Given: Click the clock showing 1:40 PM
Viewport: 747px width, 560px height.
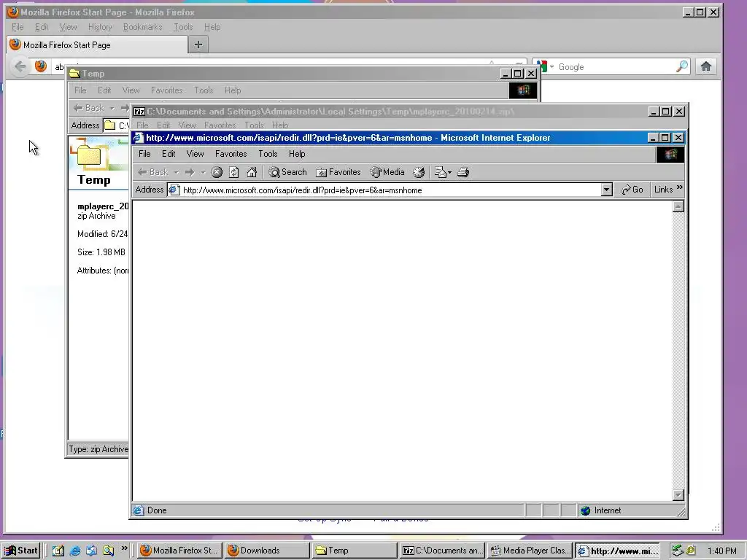Looking at the screenshot, I should (721, 551).
